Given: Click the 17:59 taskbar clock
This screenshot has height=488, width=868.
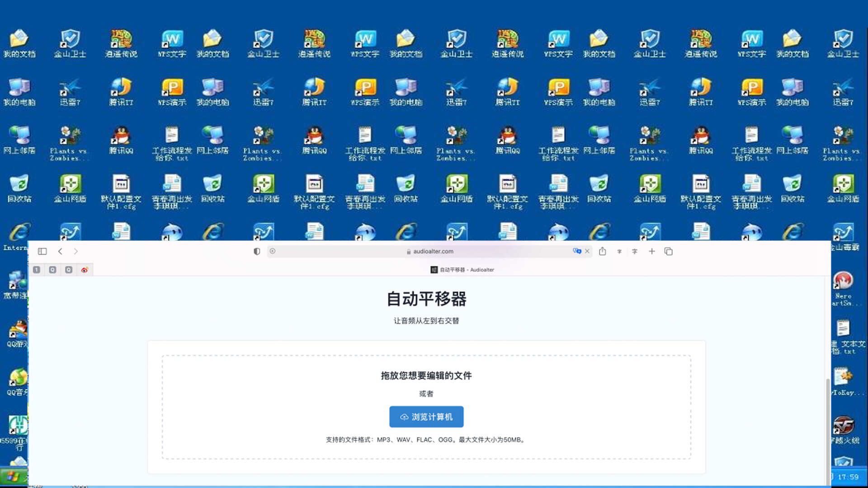Looking at the screenshot, I should (848, 477).
